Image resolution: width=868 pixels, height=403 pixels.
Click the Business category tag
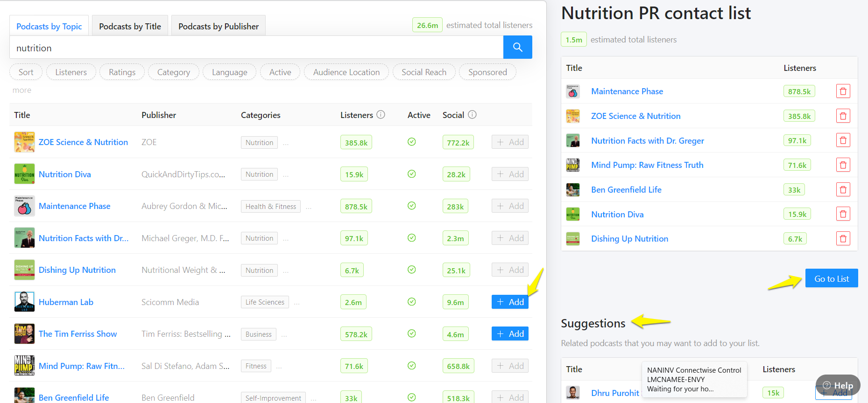[x=258, y=334]
